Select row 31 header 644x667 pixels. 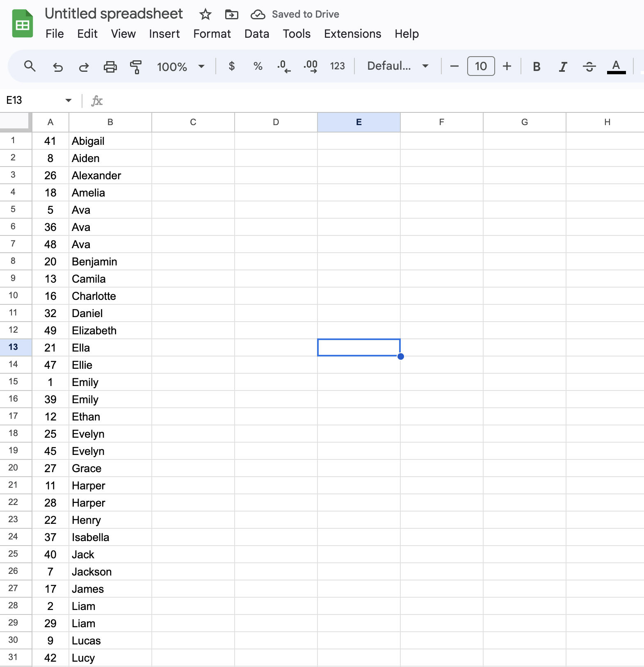tap(16, 658)
